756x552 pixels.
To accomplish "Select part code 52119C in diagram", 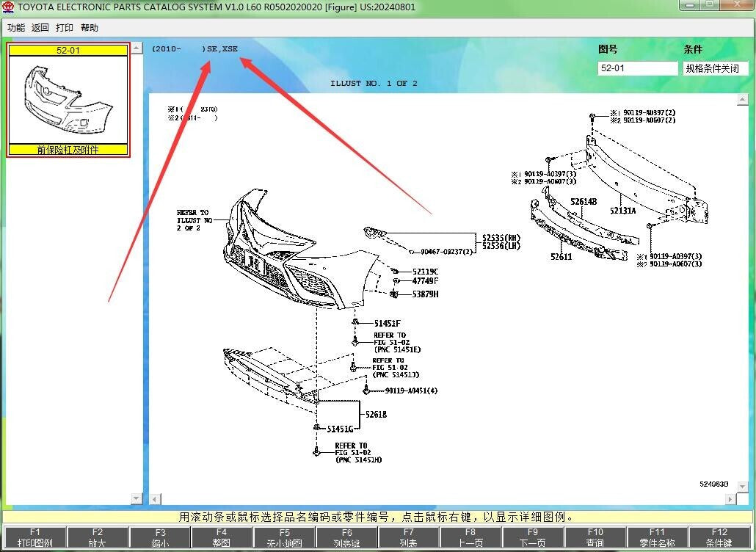I will pos(425,272).
